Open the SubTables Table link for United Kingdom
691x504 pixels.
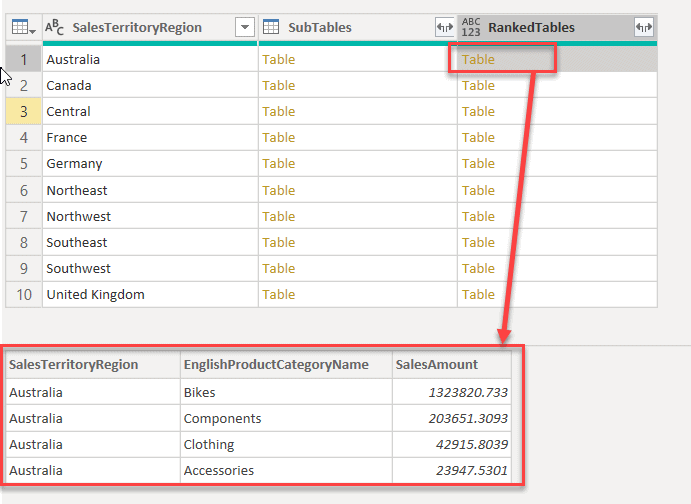(278, 294)
